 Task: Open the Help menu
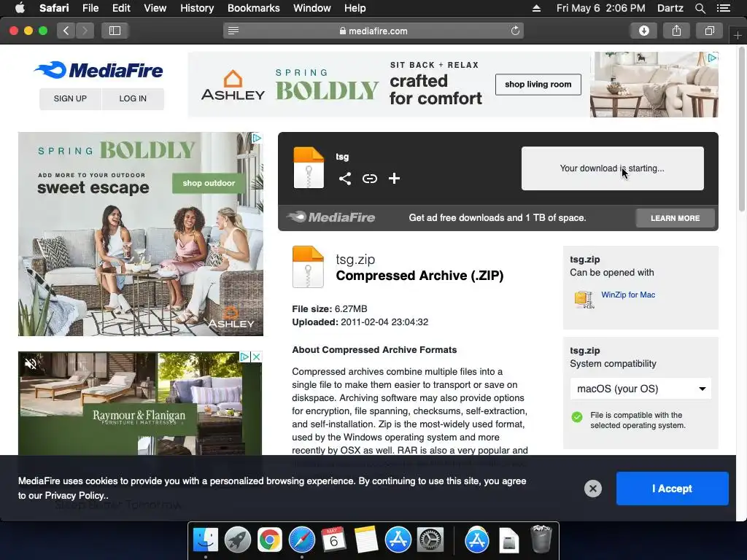355,8
